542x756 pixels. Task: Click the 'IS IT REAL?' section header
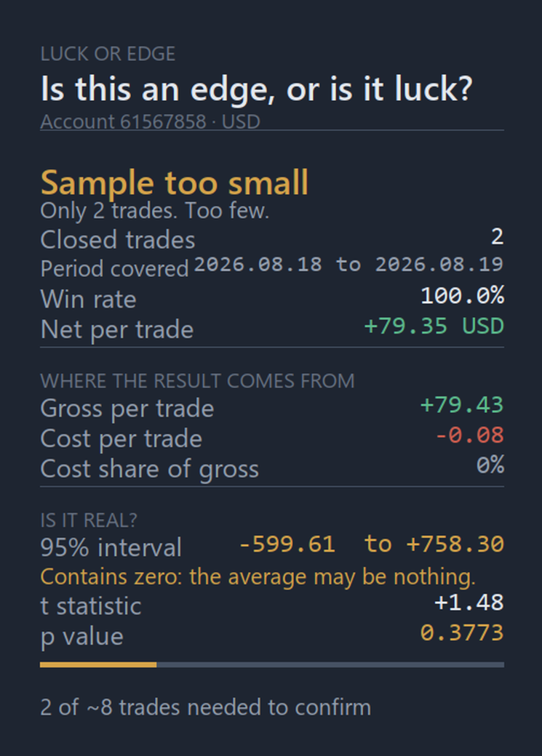coord(89,520)
